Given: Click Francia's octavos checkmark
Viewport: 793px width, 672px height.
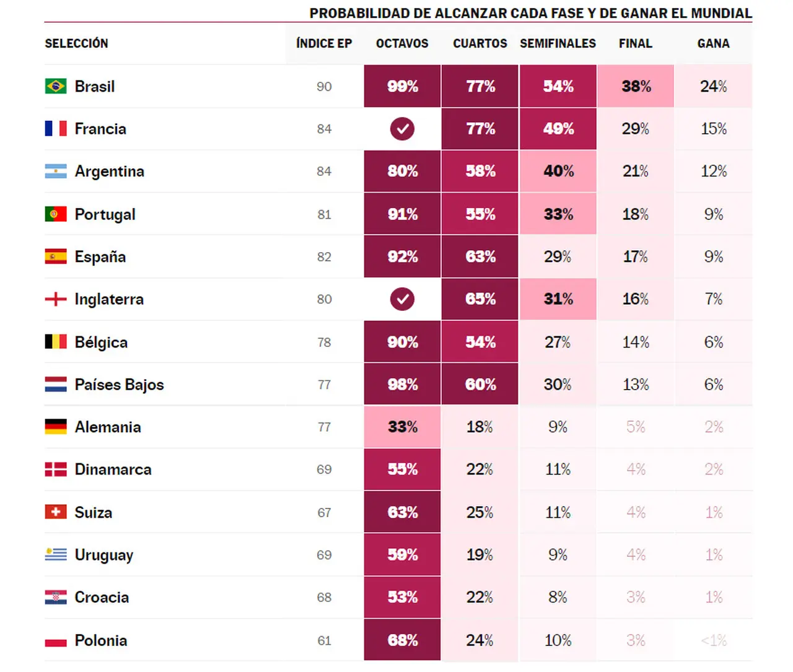Looking at the screenshot, I should click(x=402, y=129).
